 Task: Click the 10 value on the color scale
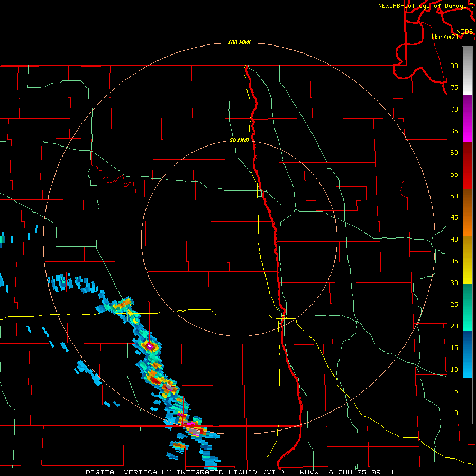(x=454, y=370)
